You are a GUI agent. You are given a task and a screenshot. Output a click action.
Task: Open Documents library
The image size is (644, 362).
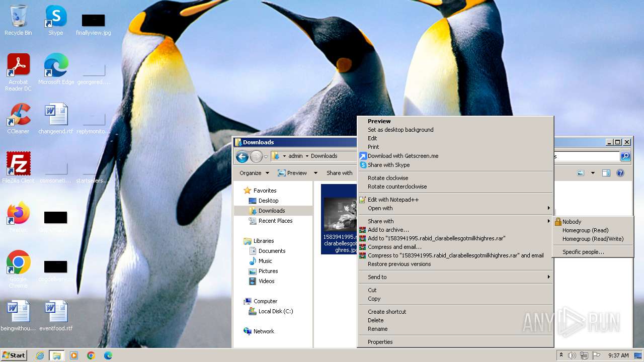click(272, 251)
